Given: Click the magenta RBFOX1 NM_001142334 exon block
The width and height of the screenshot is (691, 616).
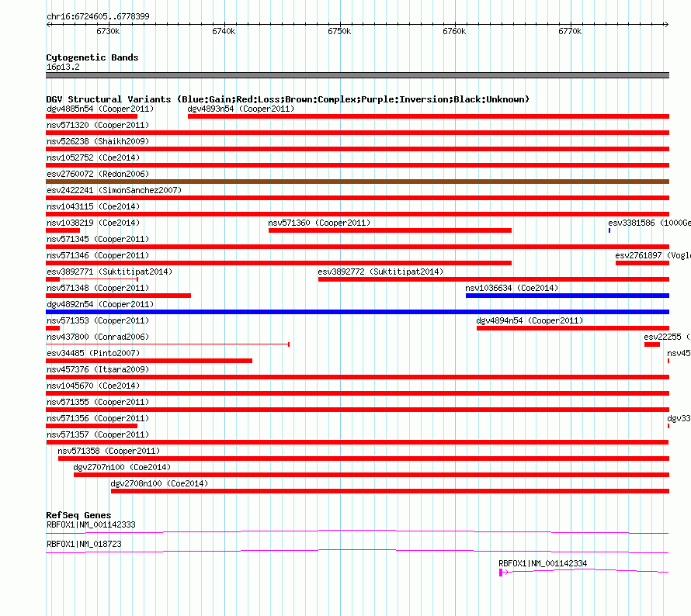Looking at the screenshot, I should (501, 573).
